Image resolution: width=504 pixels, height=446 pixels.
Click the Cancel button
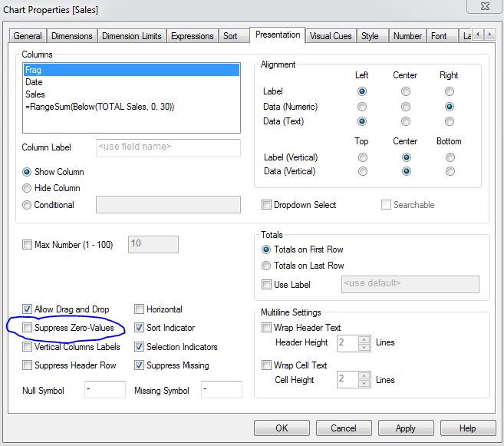point(344,428)
